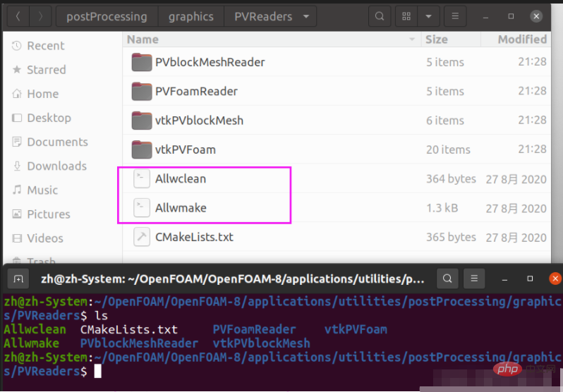
Task: Click the terminal cursor at prompt
Action: tap(97, 371)
